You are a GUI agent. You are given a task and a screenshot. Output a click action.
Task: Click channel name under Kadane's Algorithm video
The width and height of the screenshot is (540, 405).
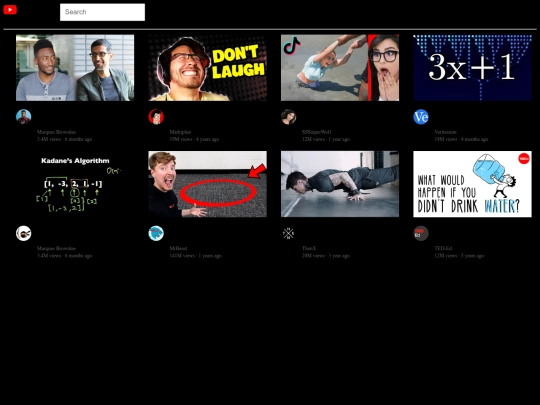coord(56,248)
